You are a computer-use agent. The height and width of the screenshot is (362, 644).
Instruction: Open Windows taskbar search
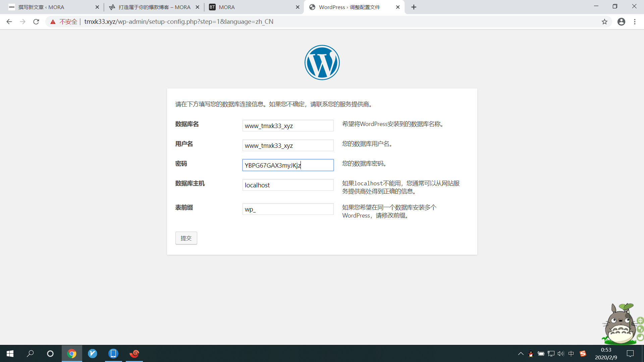(30, 354)
